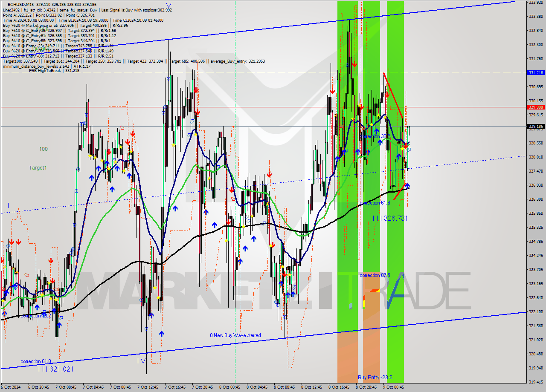The width and height of the screenshot is (546, 392).
Task: Click the 324.240 price axis label
Action: [536, 255]
